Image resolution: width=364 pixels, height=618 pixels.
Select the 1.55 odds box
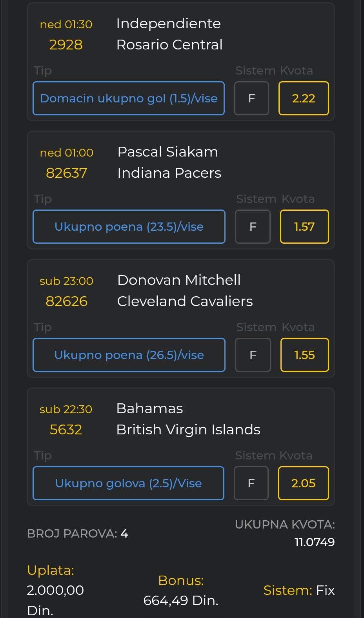(304, 355)
